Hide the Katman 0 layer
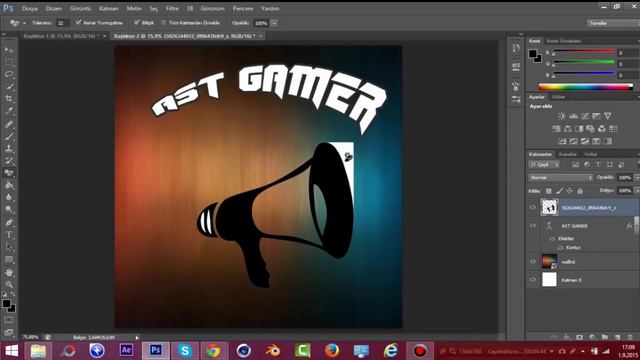Screen dimensions: 640x360 click(533, 280)
